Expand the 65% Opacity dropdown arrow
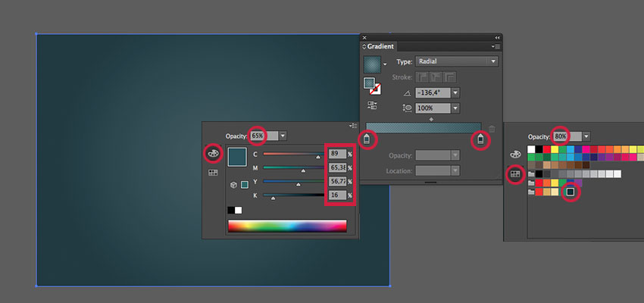This screenshot has width=644, height=303. [283, 136]
